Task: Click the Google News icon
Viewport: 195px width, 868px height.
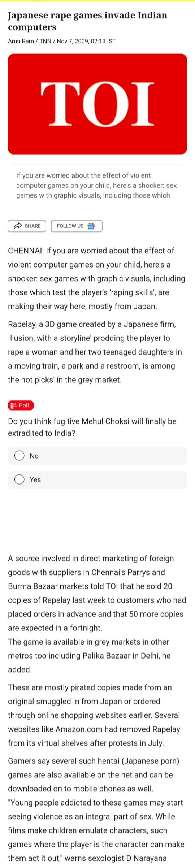Action: coord(91,226)
